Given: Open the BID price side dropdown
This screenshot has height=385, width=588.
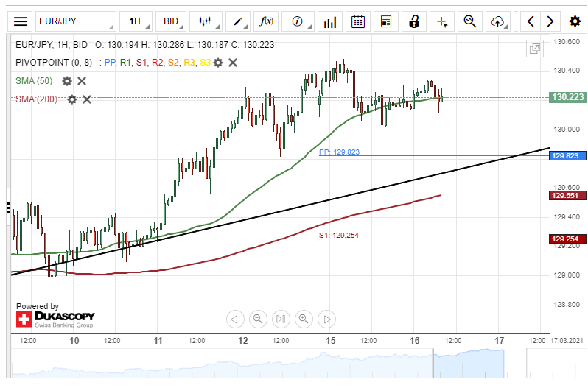Looking at the screenshot, I should pyautogui.click(x=172, y=21).
